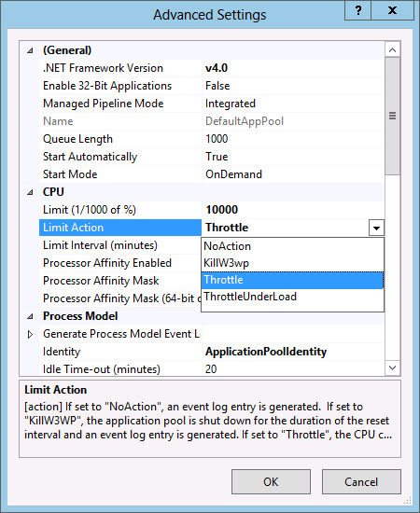Collapse the Process Model section
The height and width of the screenshot is (513, 420).
click(x=30, y=316)
